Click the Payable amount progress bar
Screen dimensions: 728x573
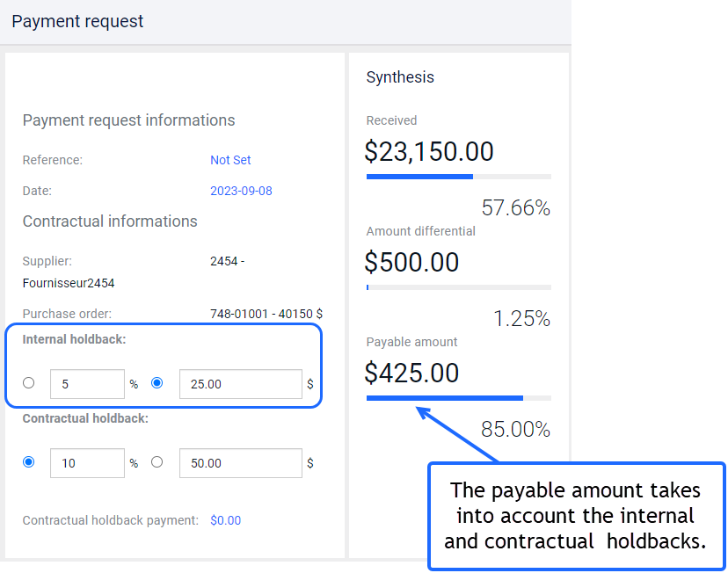tap(459, 398)
